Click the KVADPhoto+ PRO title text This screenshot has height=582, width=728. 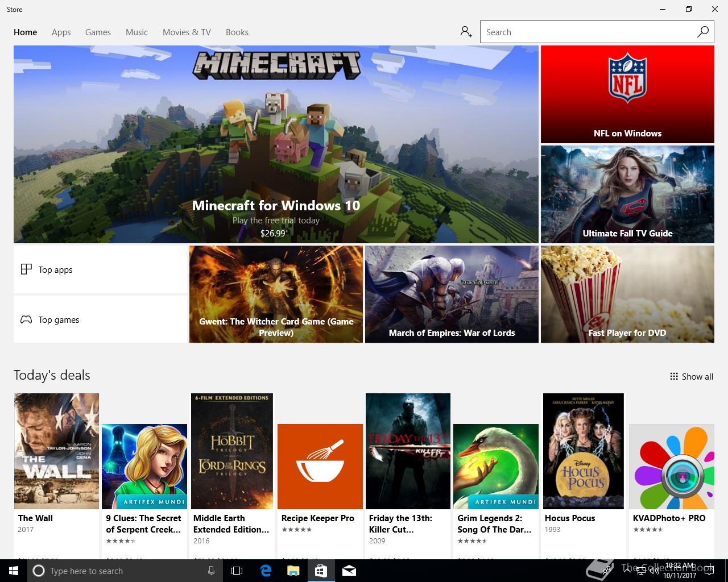click(669, 518)
